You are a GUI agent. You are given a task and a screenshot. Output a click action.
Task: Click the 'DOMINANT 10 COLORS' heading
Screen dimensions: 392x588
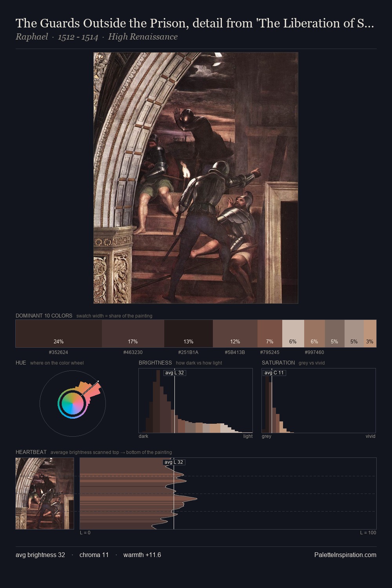[44, 316]
